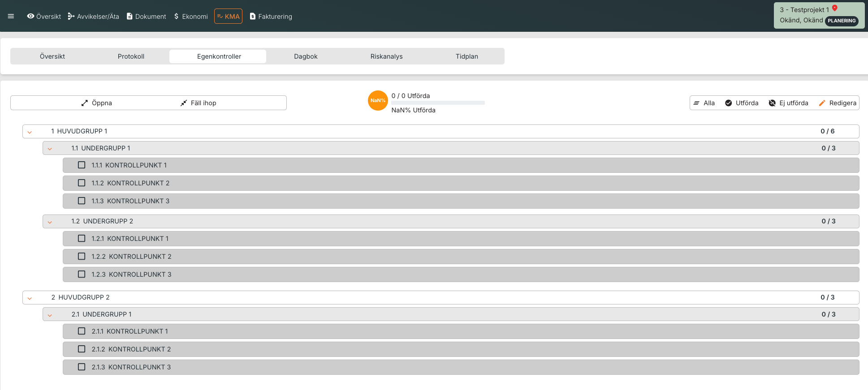868x390 pixels.
Task: Click the Ej utförda filter label
Action: tap(794, 103)
